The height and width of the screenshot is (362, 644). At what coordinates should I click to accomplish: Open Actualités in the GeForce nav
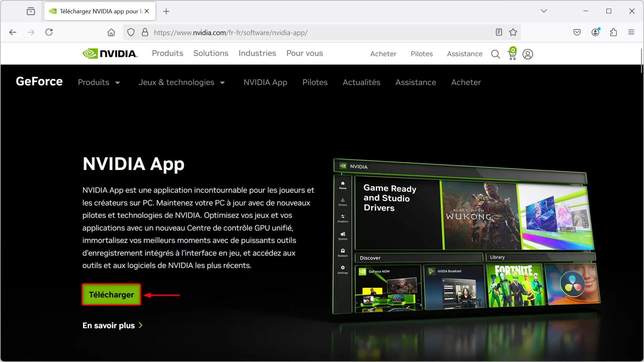click(x=361, y=82)
